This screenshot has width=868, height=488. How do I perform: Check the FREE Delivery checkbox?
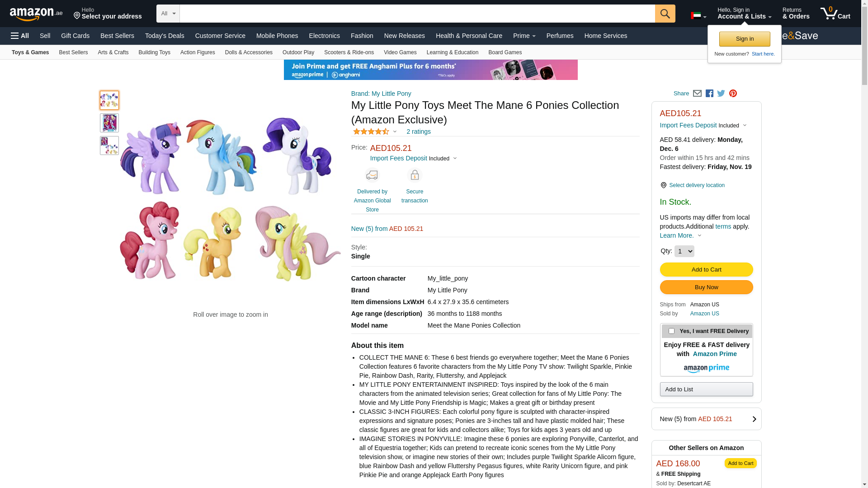671,331
